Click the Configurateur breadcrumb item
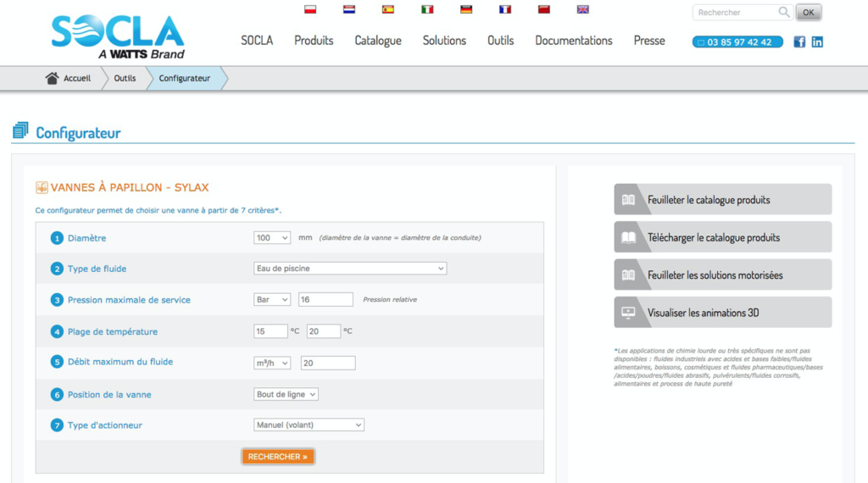Screen dimensions: 868x483 [x=184, y=78]
